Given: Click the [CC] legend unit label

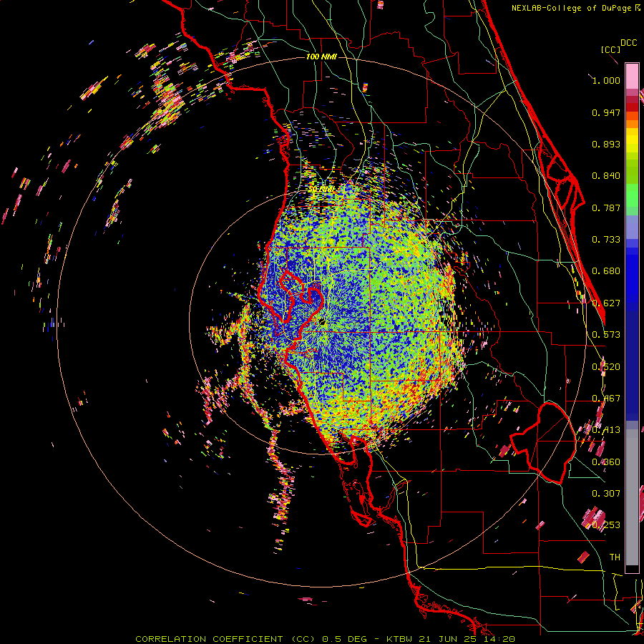Looking at the screenshot, I should 610,49.
